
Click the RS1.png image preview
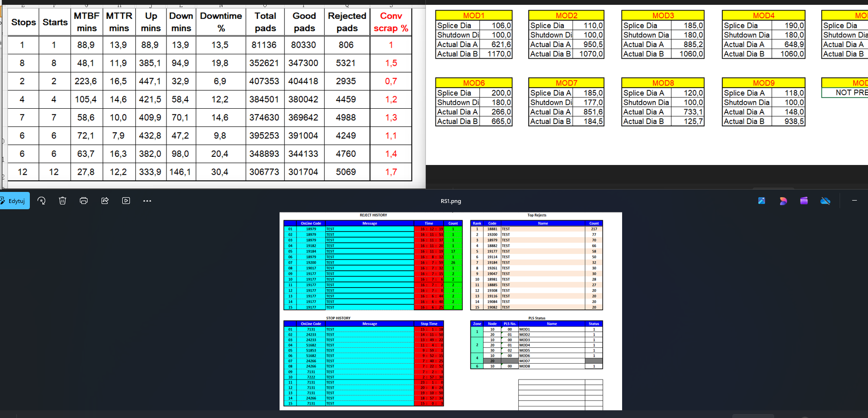tap(451, 311)
